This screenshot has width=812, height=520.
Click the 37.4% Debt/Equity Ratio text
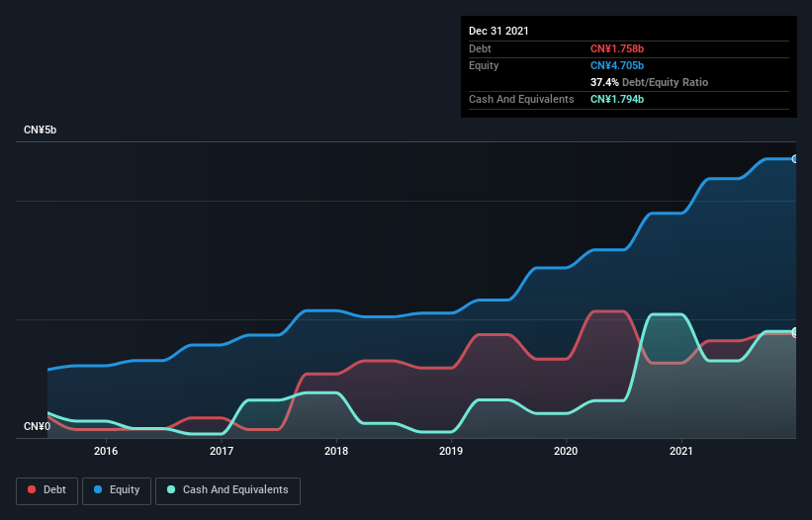point(649,82)
